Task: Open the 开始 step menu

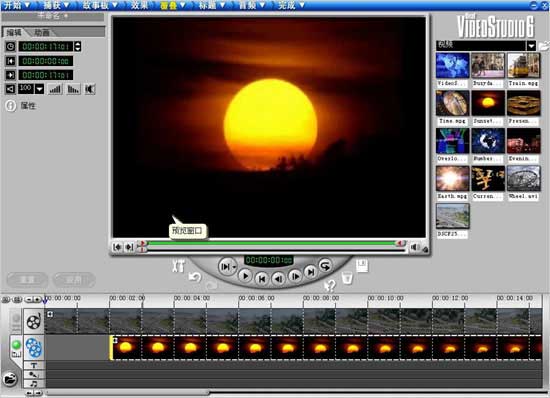Action: (x=16, y=5)
